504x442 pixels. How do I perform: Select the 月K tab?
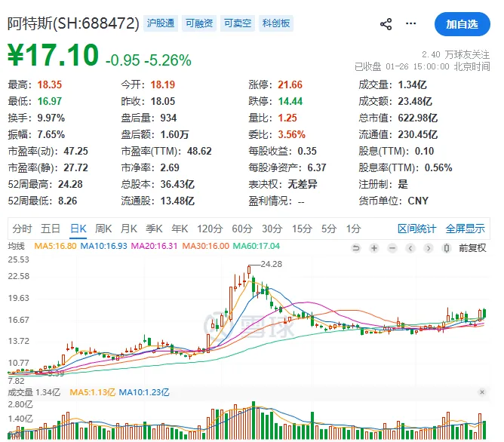click(x=129, y=229)
